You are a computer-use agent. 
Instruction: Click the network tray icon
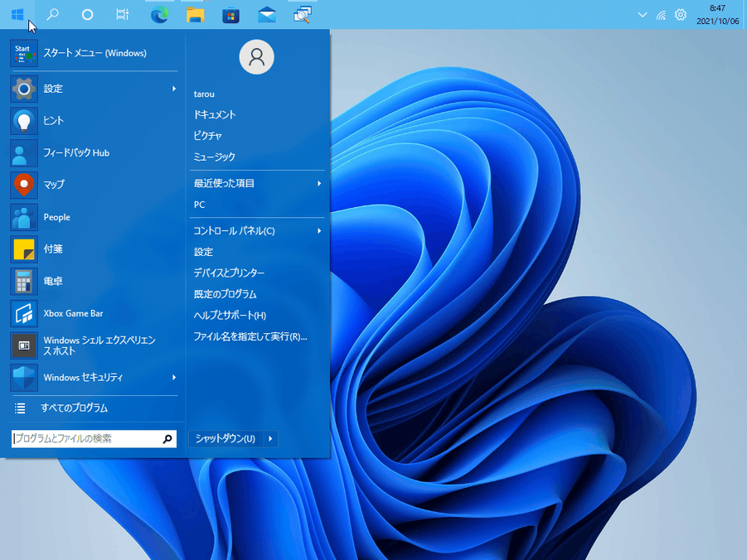tap(662, 15)
